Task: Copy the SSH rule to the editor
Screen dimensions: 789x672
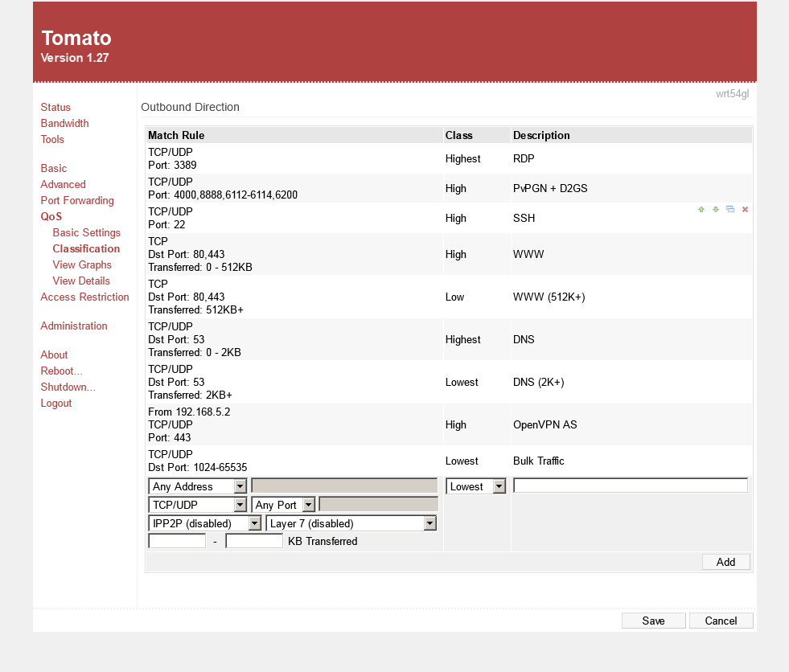Action: click(730, 210)
